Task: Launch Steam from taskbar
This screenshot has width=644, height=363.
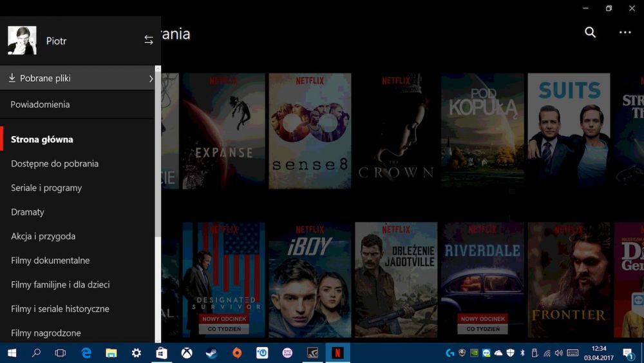Action: pyautogui.click(x=212, y=353)
